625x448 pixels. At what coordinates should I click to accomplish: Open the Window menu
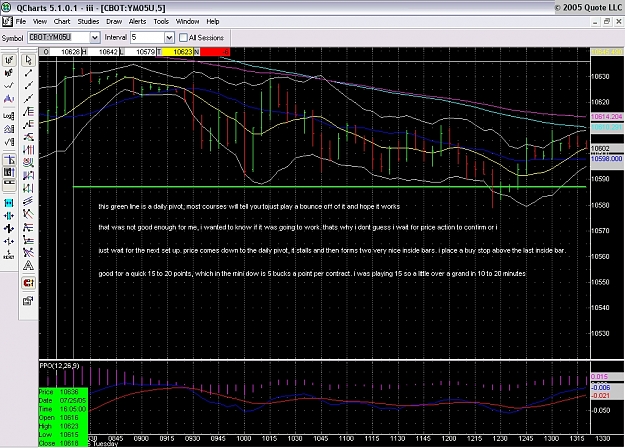[187, 22]
